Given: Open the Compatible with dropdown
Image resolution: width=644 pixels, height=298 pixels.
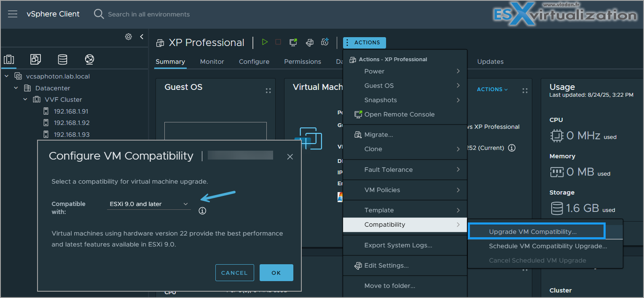Looking at the screenshot, I should 149,204.
